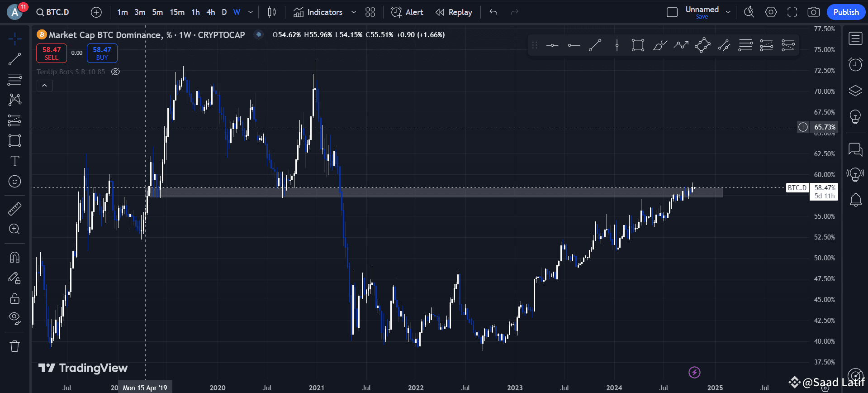Open the user profile avatar menu
Screen dimensions: 868x393
point(15,12)
